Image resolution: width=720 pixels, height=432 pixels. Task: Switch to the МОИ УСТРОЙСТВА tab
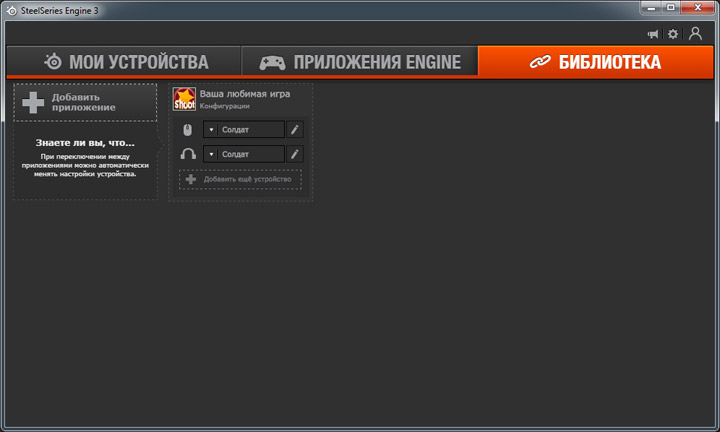(x=124, y=62)
